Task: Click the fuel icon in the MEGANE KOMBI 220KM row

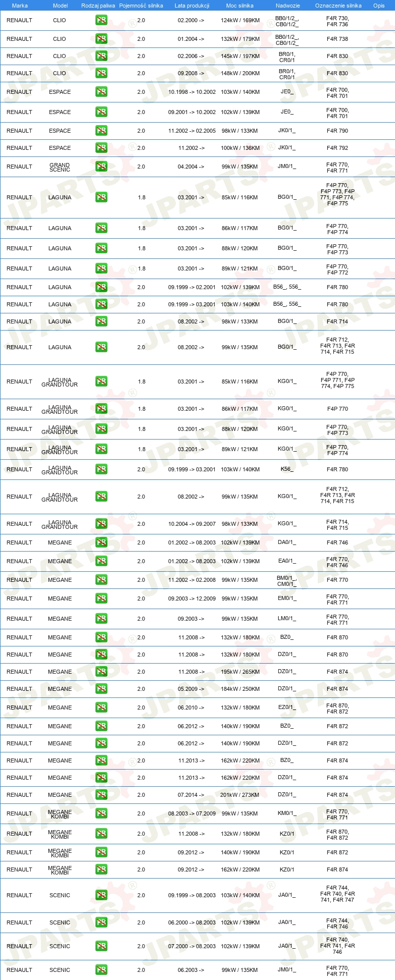Action: tap(101, 869)
